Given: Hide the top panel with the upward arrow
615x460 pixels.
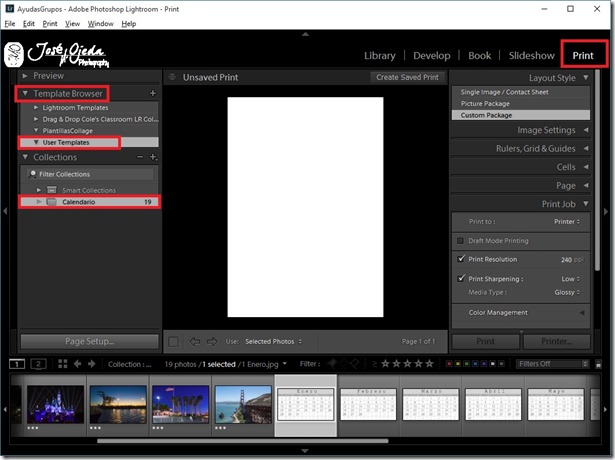Looking at the screenshot, I should (305, 34).
